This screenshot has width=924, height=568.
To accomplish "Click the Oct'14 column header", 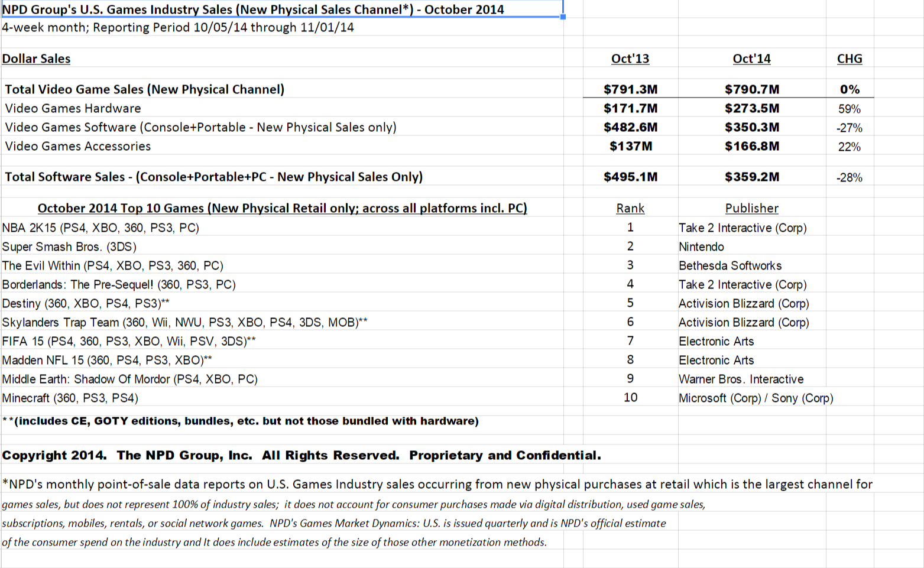I will (x=751, y=59).
